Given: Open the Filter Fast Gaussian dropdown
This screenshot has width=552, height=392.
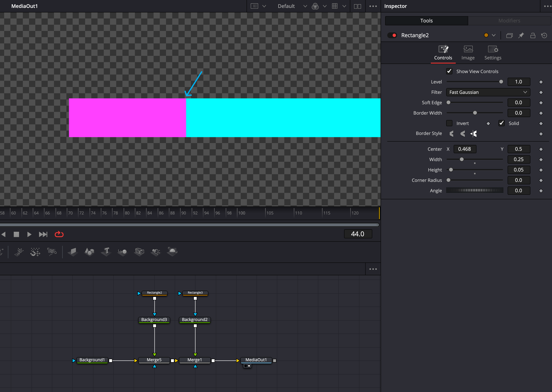Looking at the screenshot, I should pyautogui.click(x=488, y=92).
